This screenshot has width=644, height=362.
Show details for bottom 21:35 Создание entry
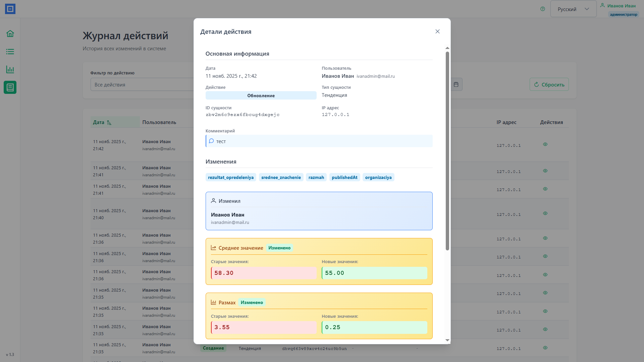point(545,348)
